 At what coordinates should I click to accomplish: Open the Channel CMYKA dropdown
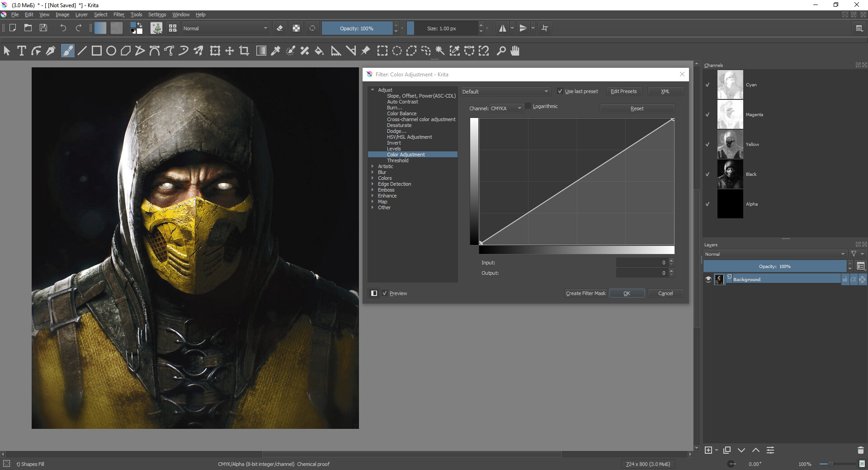(x=506, y=108)
